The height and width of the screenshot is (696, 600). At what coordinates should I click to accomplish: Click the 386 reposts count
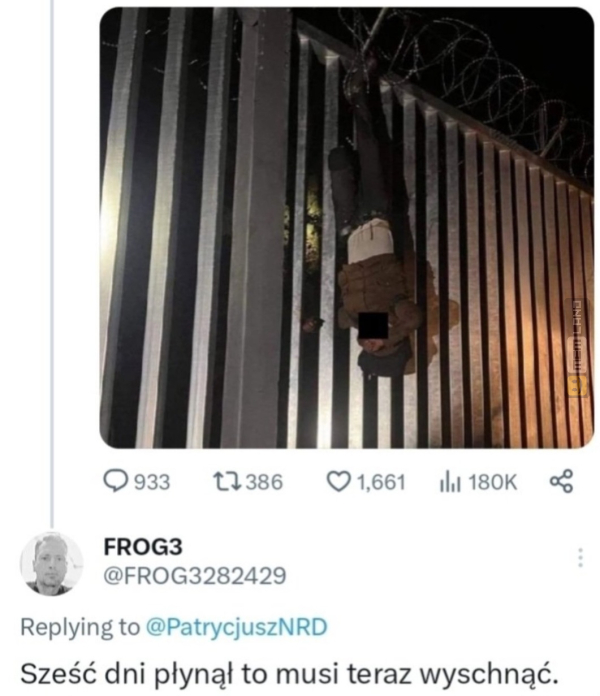[x=264, y=482]
